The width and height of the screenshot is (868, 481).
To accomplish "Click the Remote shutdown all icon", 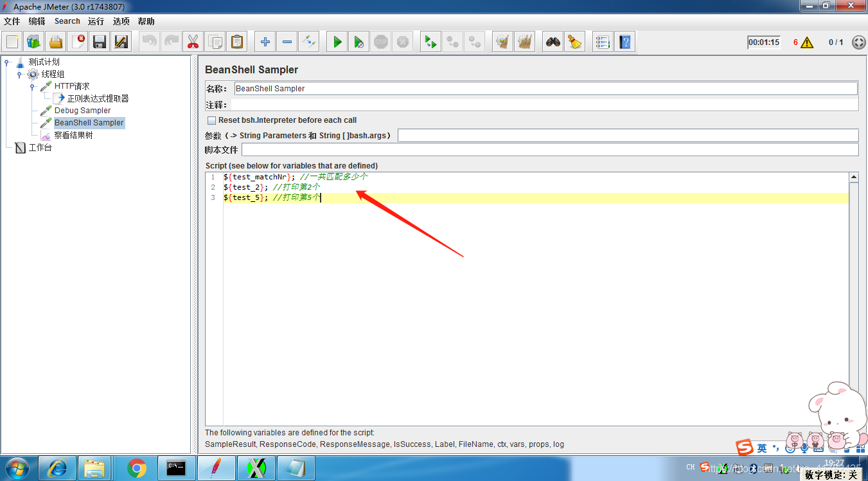I will [x=475, y=42].
